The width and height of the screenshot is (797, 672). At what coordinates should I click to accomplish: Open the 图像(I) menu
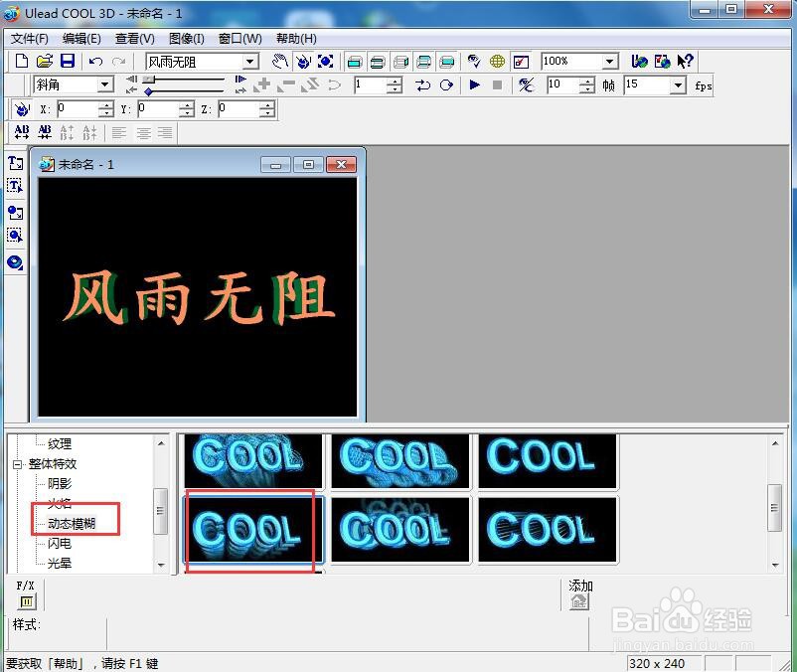187,39
